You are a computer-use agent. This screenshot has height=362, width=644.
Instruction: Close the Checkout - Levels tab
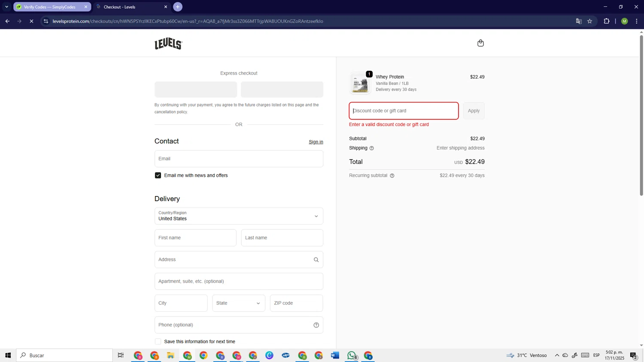click(x=166, y=7)
